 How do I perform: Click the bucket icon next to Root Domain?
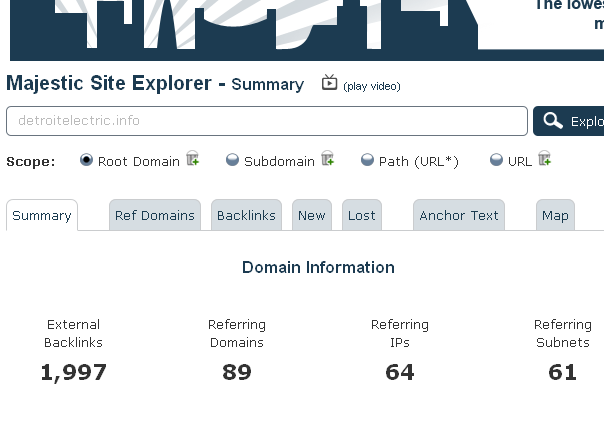pyautogui.click(x=193, y=159)
